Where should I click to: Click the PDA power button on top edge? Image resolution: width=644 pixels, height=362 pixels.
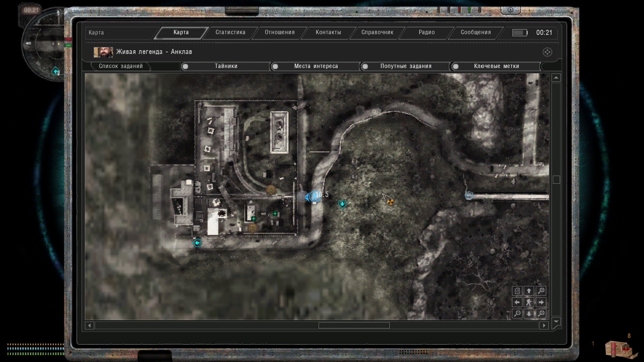(511, 10)
